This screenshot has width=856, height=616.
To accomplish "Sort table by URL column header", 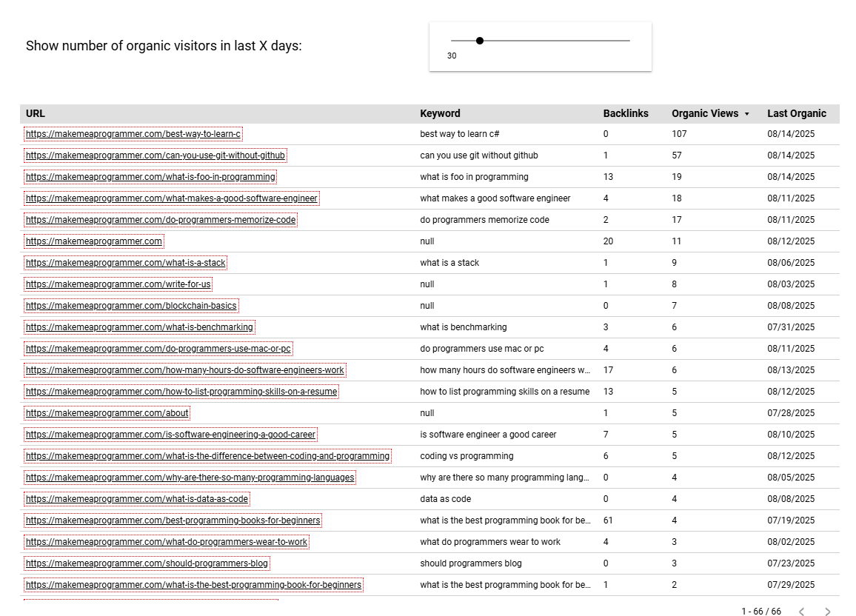I will pos(36,113).
